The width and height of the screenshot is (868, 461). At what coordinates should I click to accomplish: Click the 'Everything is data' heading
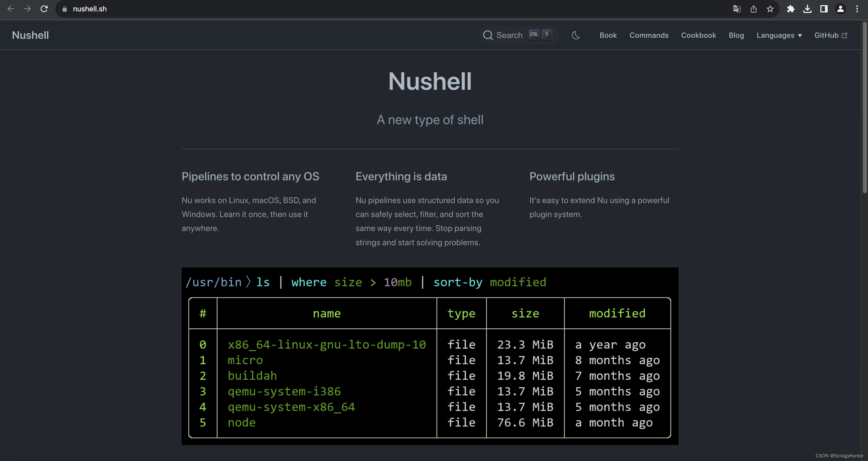(x=401, y=176)
